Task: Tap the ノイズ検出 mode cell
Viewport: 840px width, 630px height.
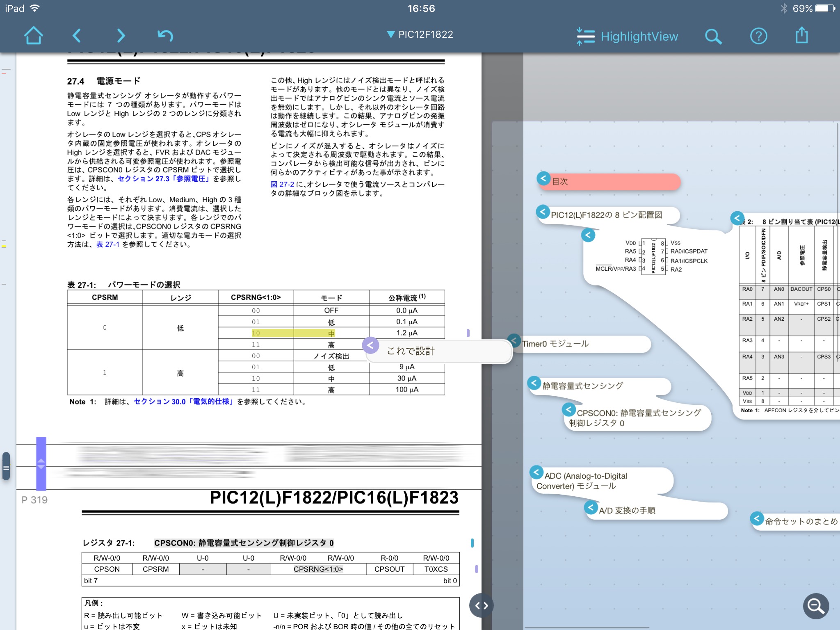Action: (331, 356)
